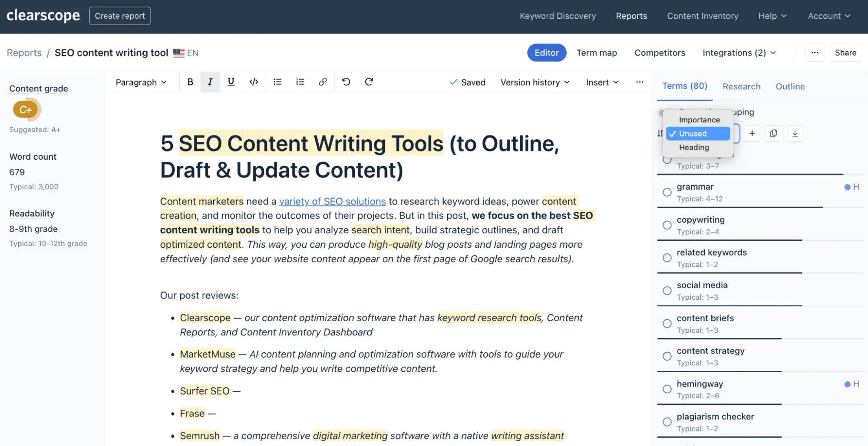This screenshot has height=446, width=868.
Task: Click the clearscope logo
Action: coord(43,16)
